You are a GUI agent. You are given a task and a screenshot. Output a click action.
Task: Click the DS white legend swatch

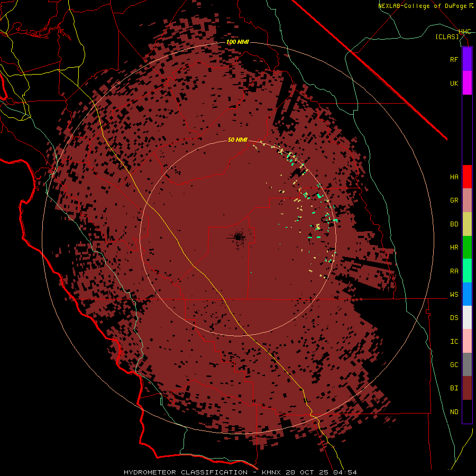pyautogui.click(x=467, y=317)
